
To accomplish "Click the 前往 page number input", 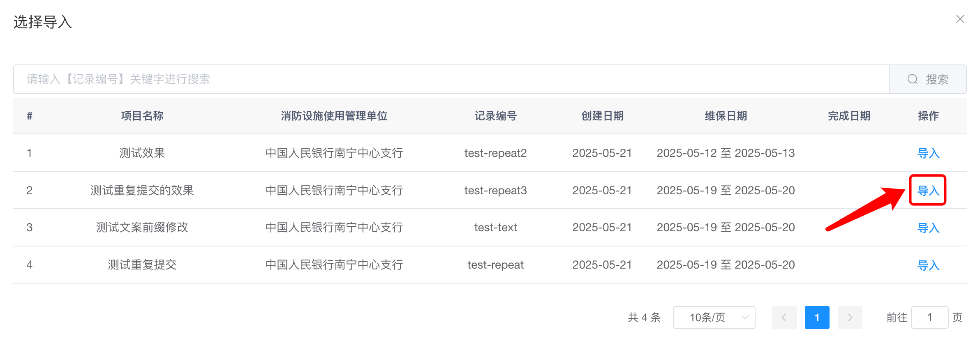I will click(x=929, y=317).
